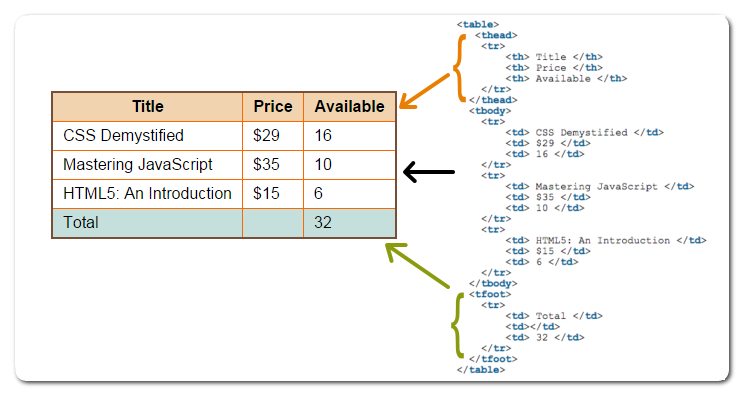This screenshot has height=396, width=744.
Task: Click the green arrow pointing to Total row
Action: point(417,265)
